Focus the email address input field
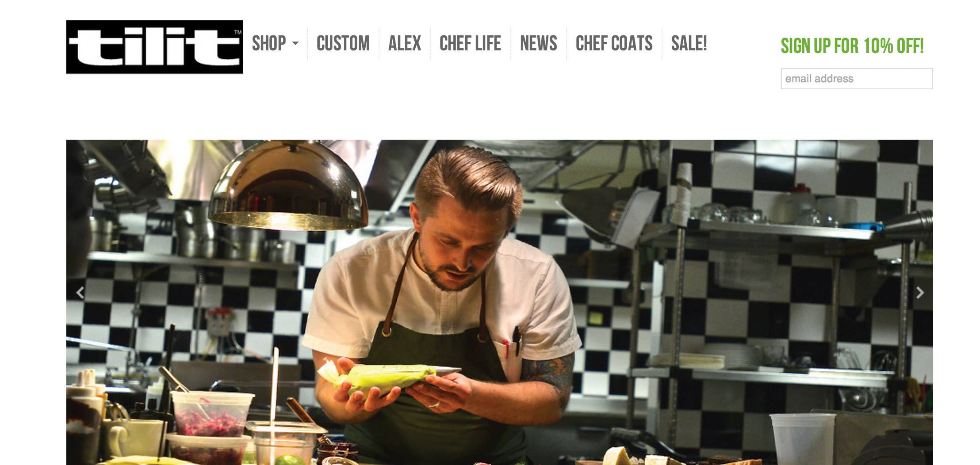 857,79
